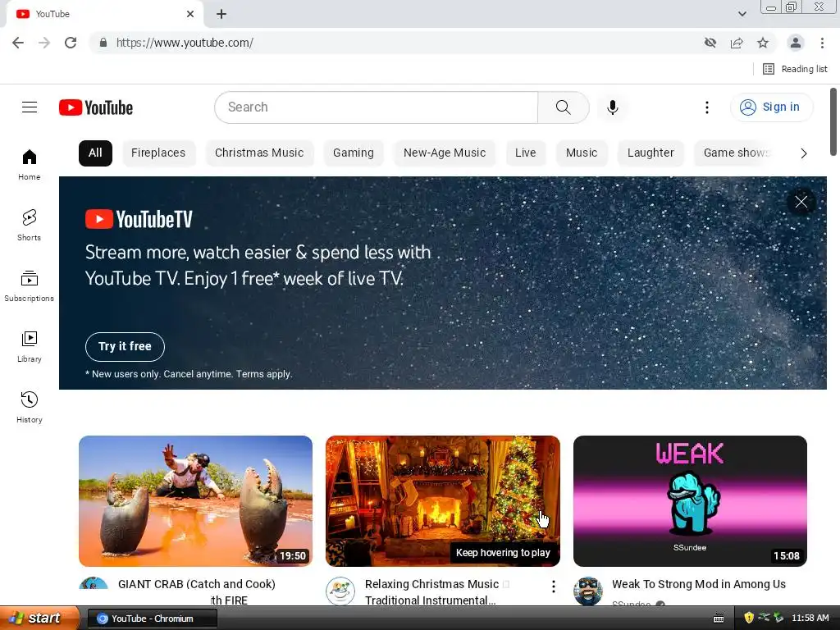840x630 pixels.
Task: Reload the YouTube page
Action: coord(71,43)
